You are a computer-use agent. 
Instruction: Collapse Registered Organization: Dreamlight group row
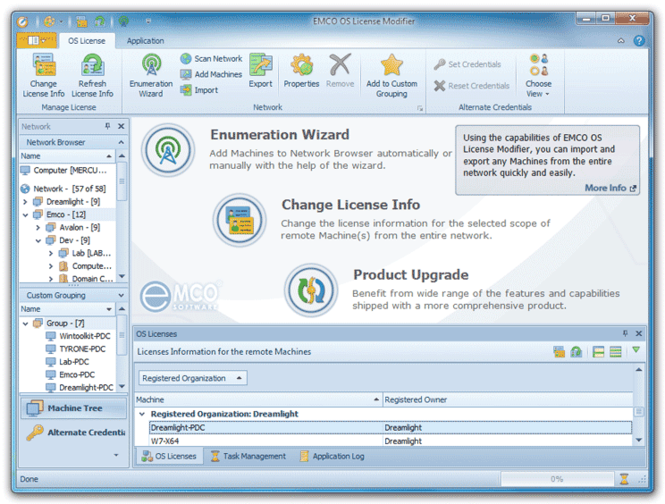[142, 414]
